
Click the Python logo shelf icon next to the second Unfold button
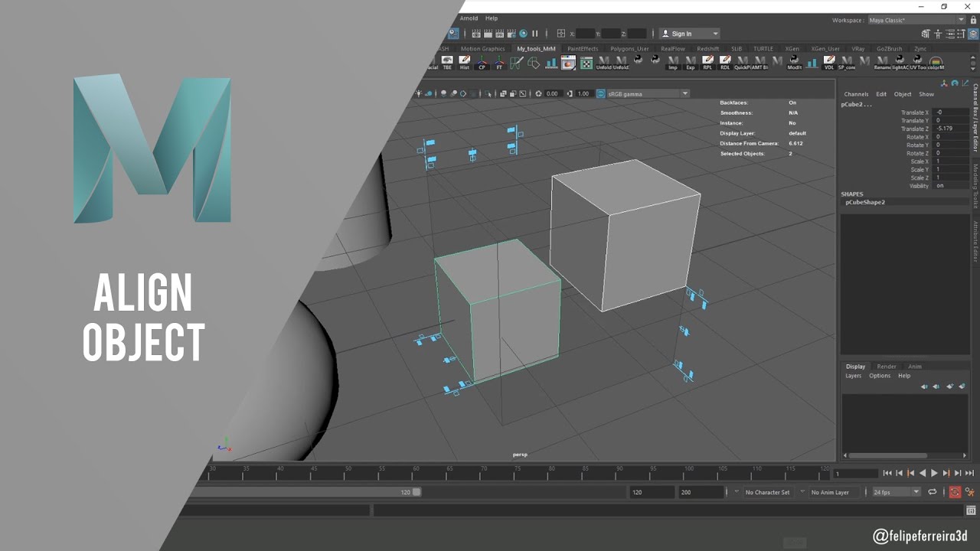pyautogui.click(x=638, y=60)
